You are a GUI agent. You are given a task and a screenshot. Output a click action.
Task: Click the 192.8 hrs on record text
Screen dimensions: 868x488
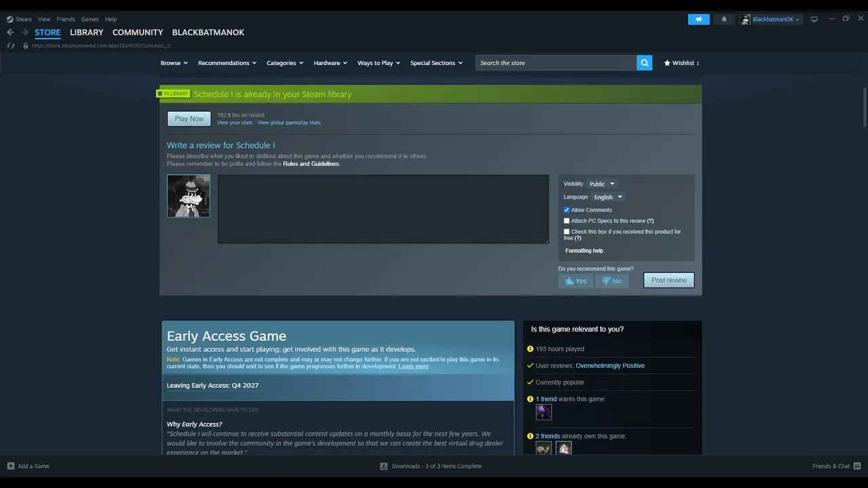click(241, 115)
